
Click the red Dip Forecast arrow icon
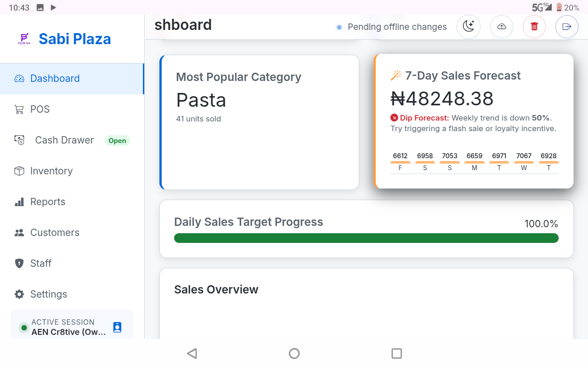(394, 118)
